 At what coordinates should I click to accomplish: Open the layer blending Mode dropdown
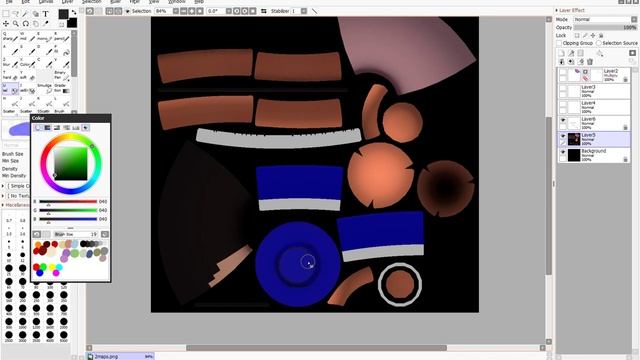pos(605,19)
